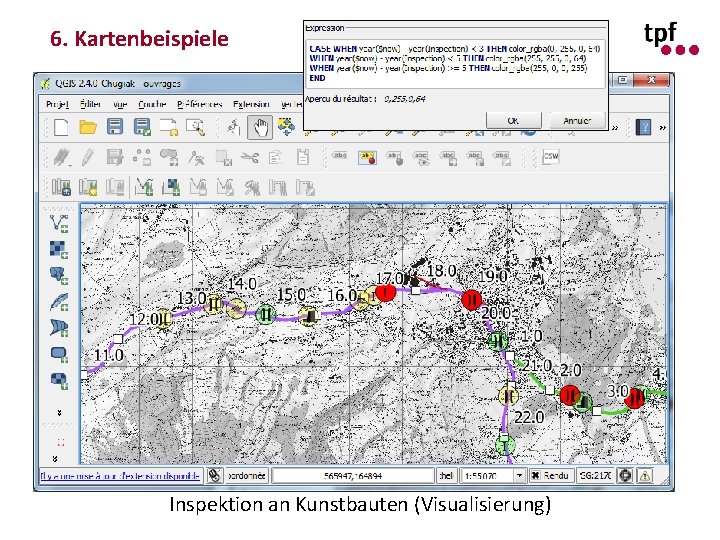Click Add PostGIS layer elephant icon

(59, 275)
